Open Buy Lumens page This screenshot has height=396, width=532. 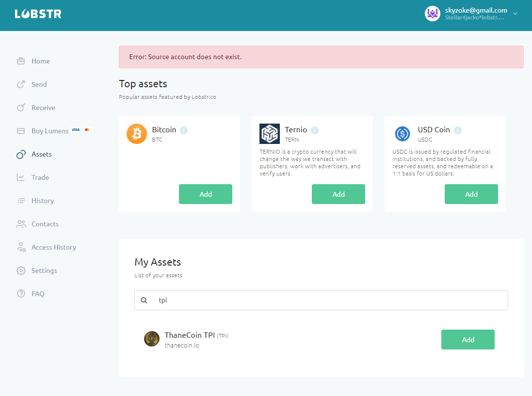pyautogui.click(x=50, y=131)
